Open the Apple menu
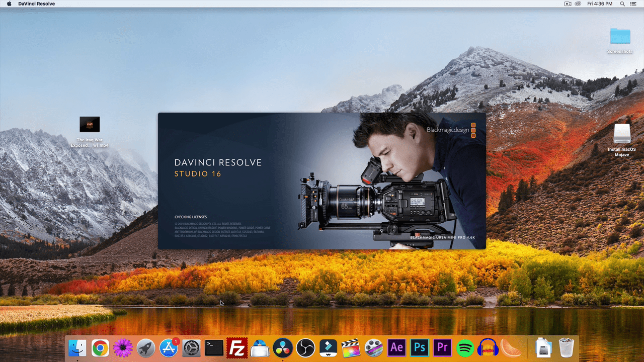Screen dimensions: 644x362 point(9,4)
